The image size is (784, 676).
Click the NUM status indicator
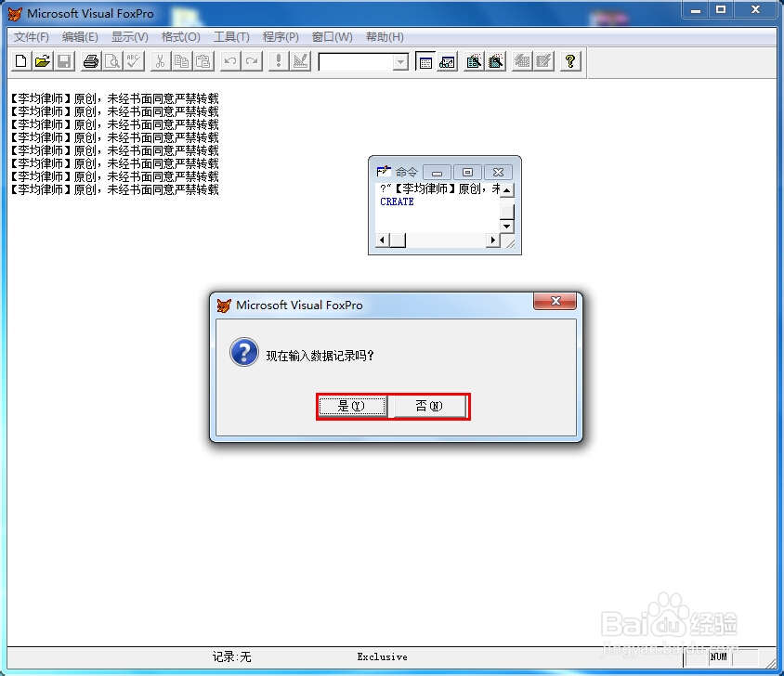718,657
